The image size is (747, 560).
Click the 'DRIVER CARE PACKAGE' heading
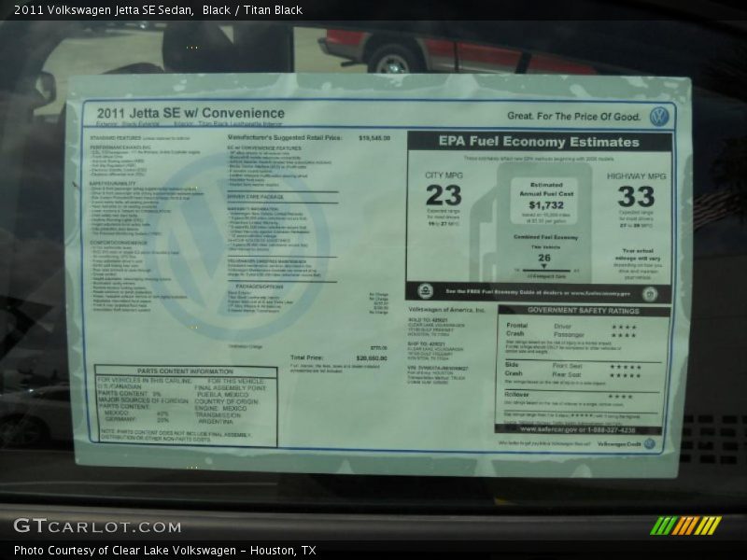click(x=255, y=197)
